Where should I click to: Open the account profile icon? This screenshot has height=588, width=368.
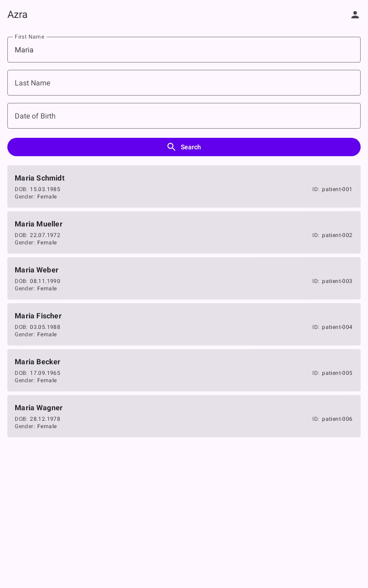[355, 15]
